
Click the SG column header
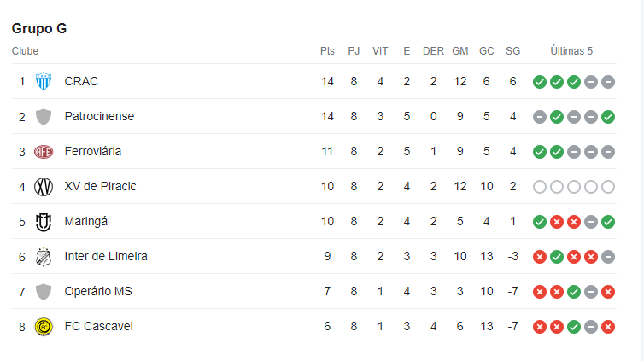(x=513, y=51)
